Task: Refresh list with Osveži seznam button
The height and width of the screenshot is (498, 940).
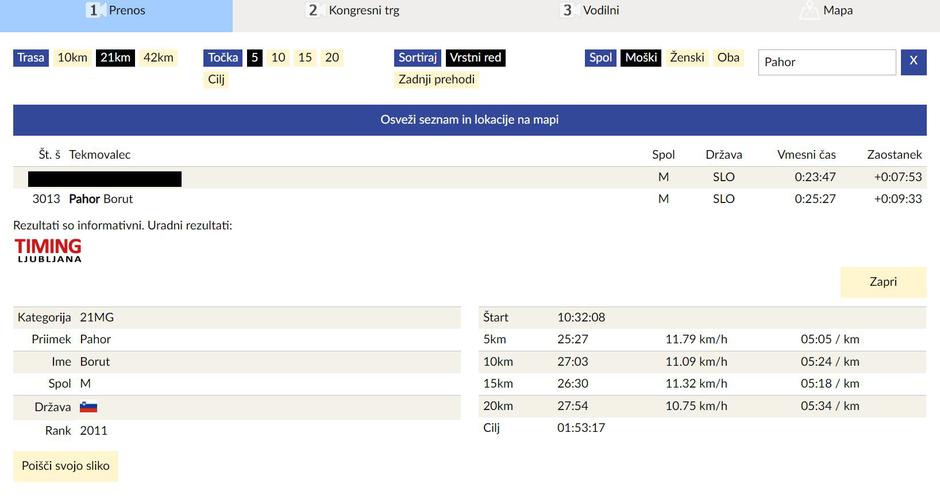Action: (x=469, y=120)
